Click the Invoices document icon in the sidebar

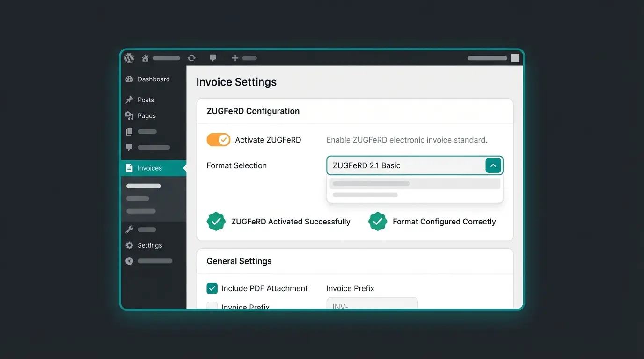point(129,167)
